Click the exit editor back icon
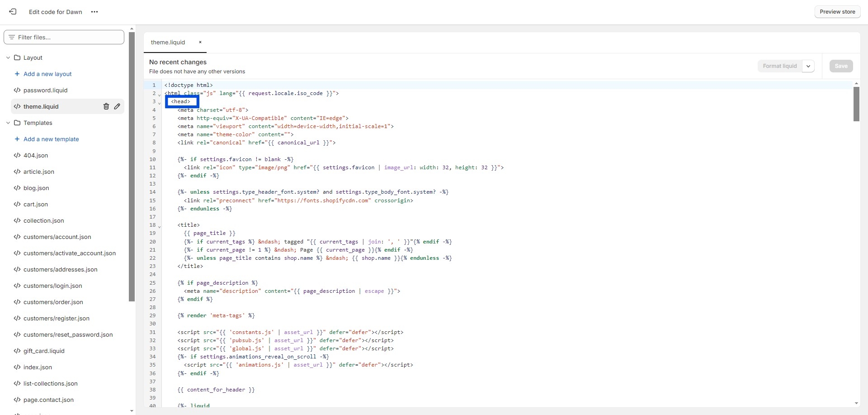Screen dimensions: 868x415 pos(13,12)
